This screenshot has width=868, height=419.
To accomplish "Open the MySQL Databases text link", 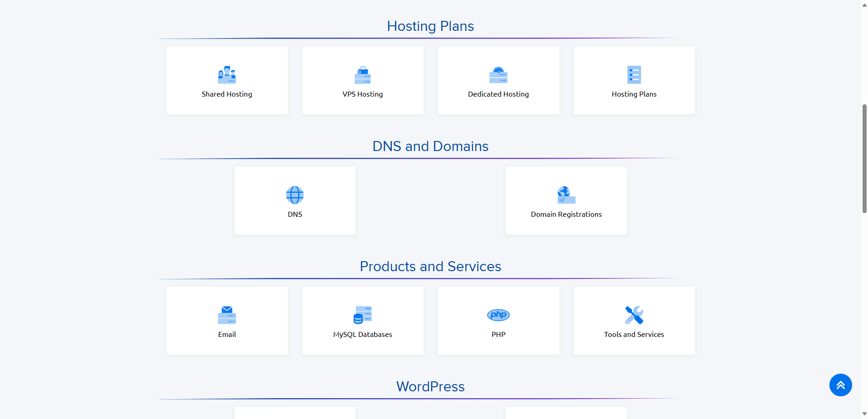I will coord(363,335).
